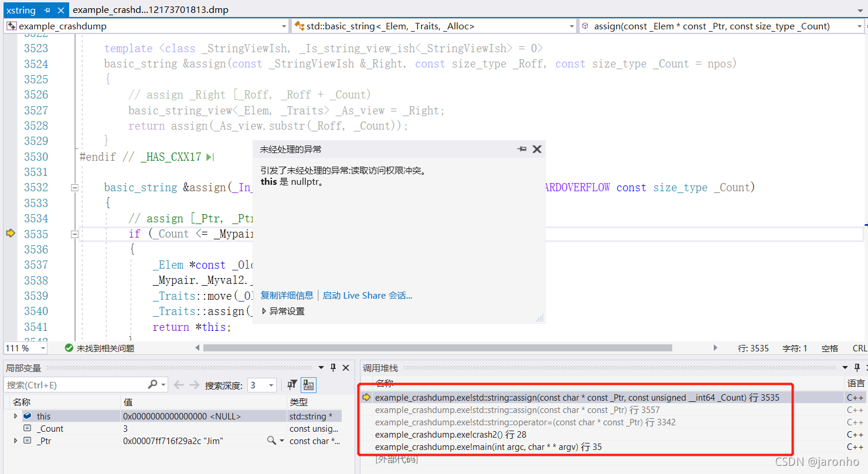This screenshot has width=868, height=474.
Task: Select the std::string * type cell
Action: (311, 416)
